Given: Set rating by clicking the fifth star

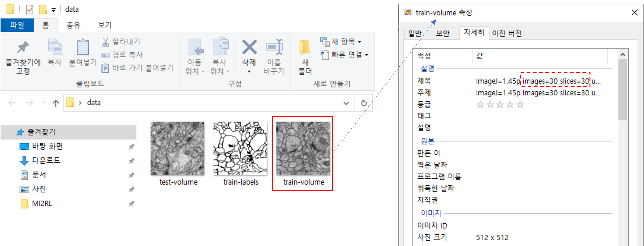Looking at the screenshot, I should (x=520, y=105).
